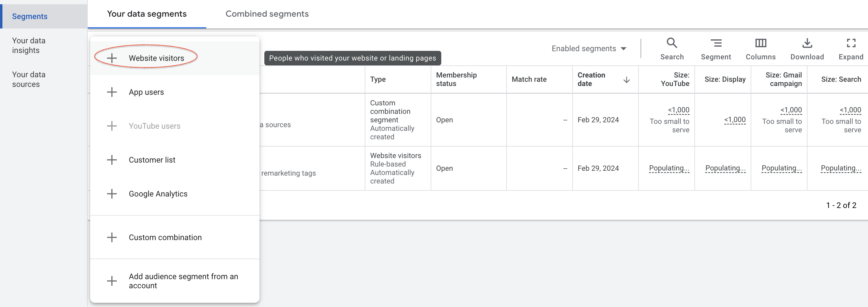Click Gmail campaign <1,000 size value

pos(791,110)
